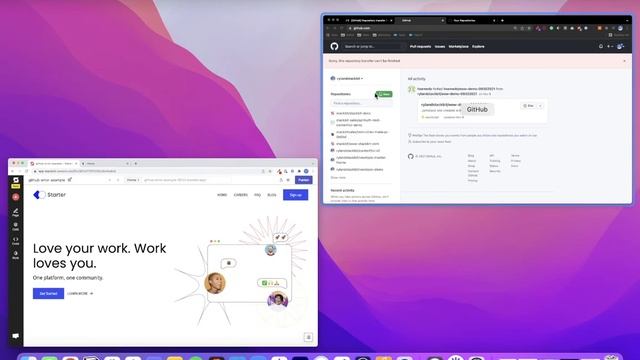Reload the page in Starter browser window
This screenshot has width=640, height=360.
click(x=27, y=171)
